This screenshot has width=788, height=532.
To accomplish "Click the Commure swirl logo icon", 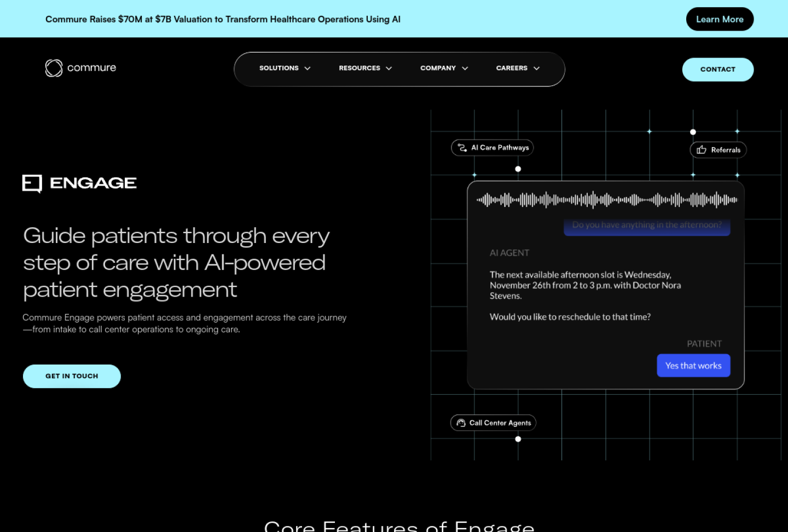I will 54,68.
